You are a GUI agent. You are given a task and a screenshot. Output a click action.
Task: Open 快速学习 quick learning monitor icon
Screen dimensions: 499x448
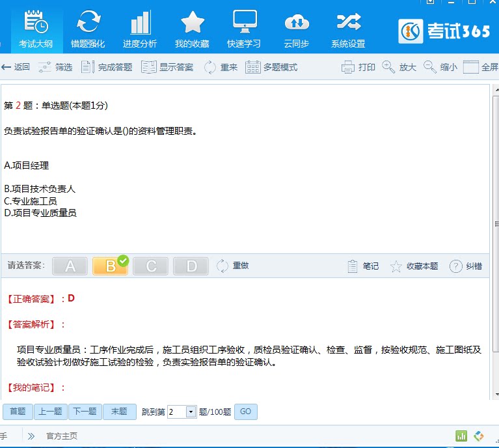[245, 30]
